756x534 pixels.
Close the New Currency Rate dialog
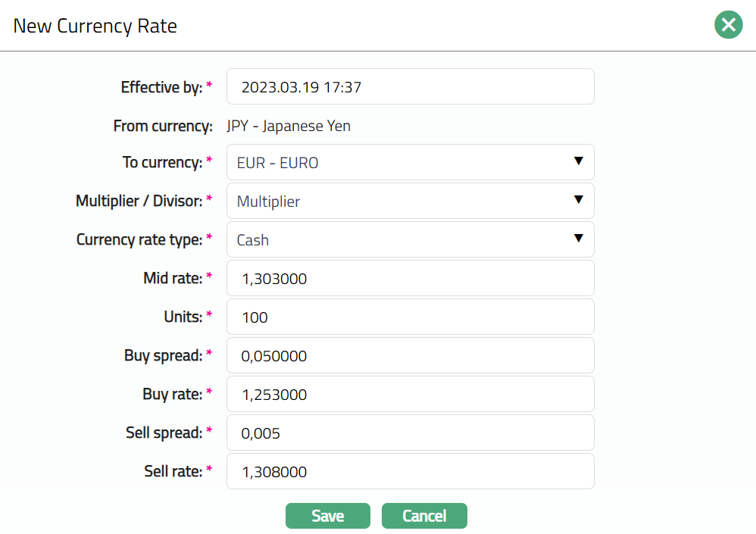pyautogui.click(x=728, y=25)
